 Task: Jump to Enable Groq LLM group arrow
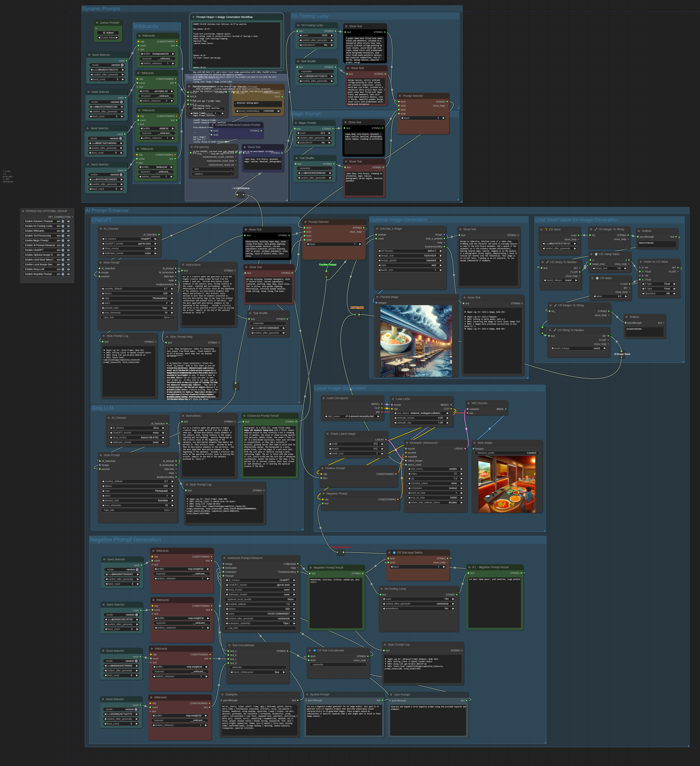point(69,269)
